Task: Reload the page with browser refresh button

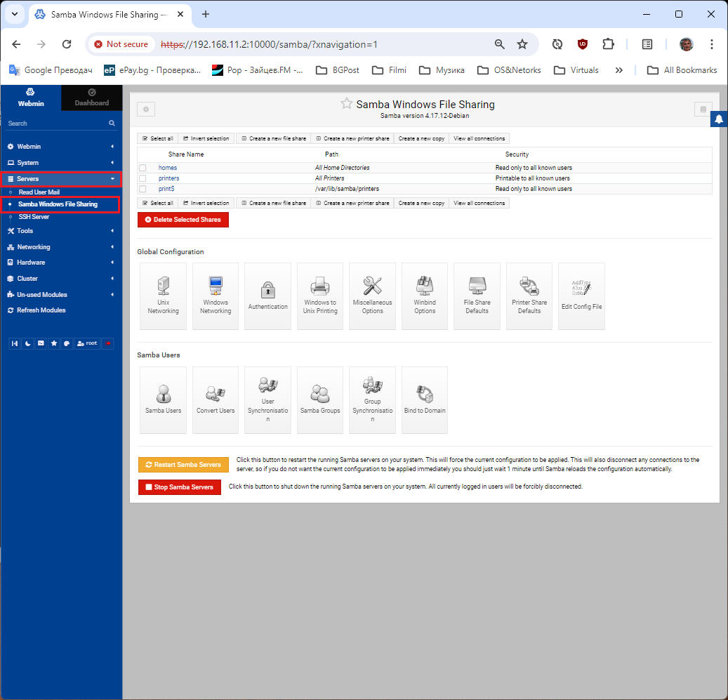Action: click(67, 44)
